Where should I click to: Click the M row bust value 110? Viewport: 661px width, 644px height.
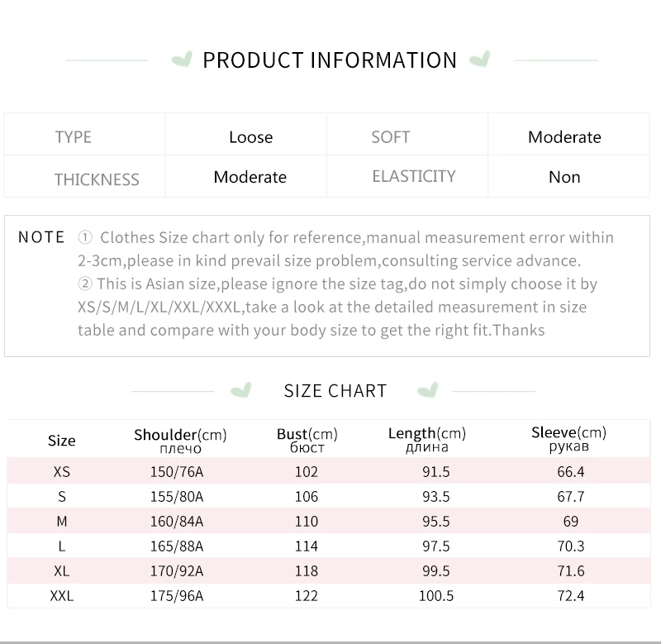click(x=307, y=522)
